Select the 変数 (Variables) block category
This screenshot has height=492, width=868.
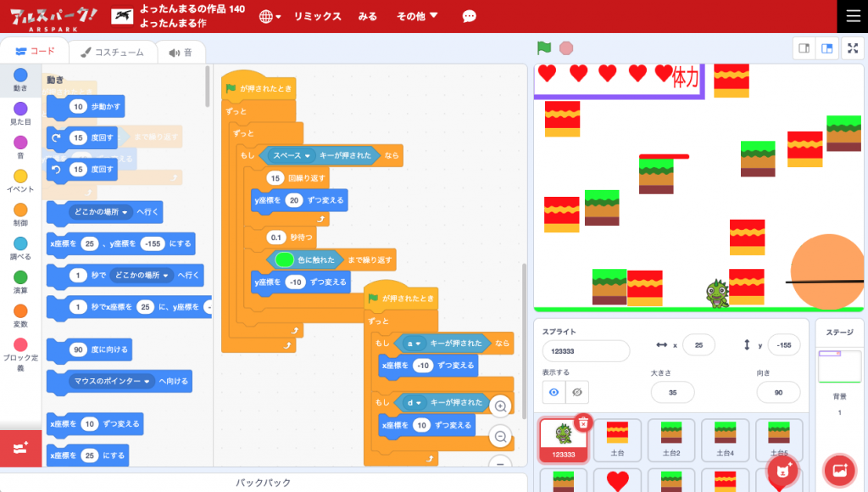pos(20,316)
